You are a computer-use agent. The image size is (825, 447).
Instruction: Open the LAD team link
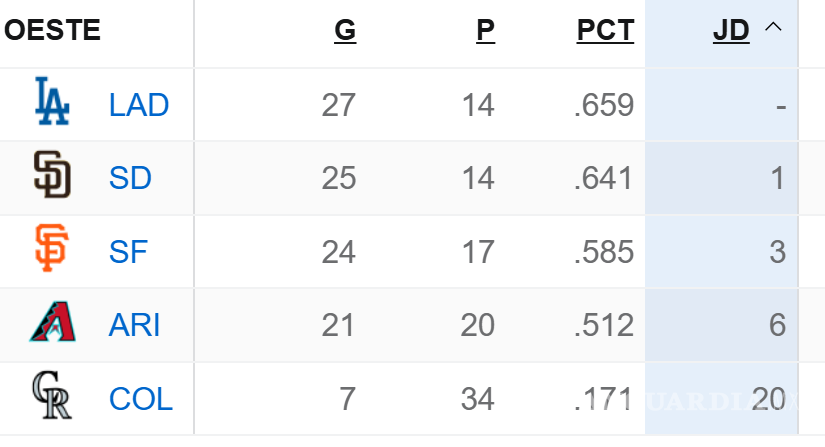click(138, 105)
